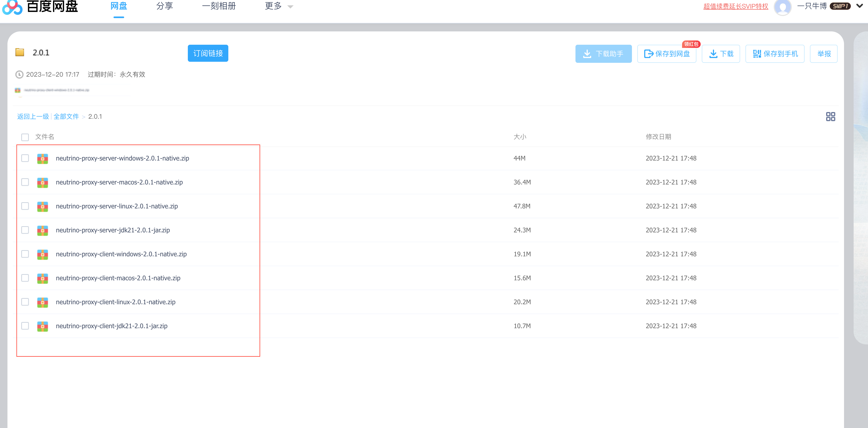Click zip icon of client-windows file
868x428 pixels.
pos(42,254)
